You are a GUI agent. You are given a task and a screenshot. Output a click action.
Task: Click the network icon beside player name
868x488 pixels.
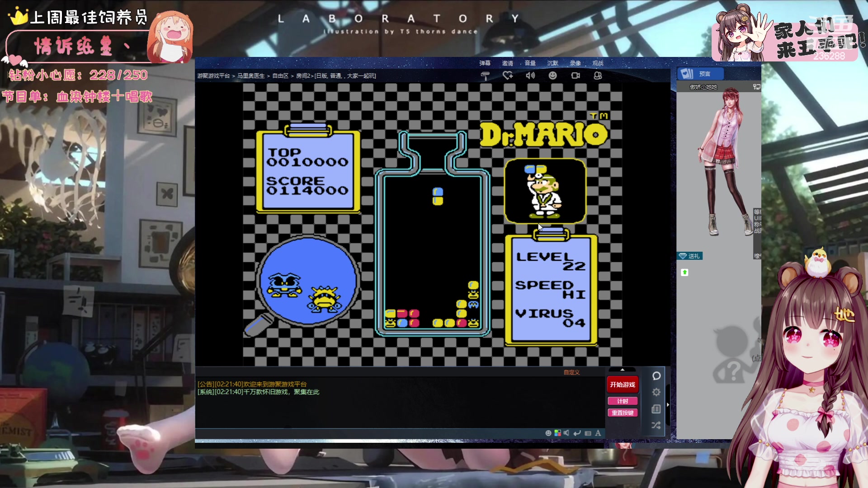757,87
